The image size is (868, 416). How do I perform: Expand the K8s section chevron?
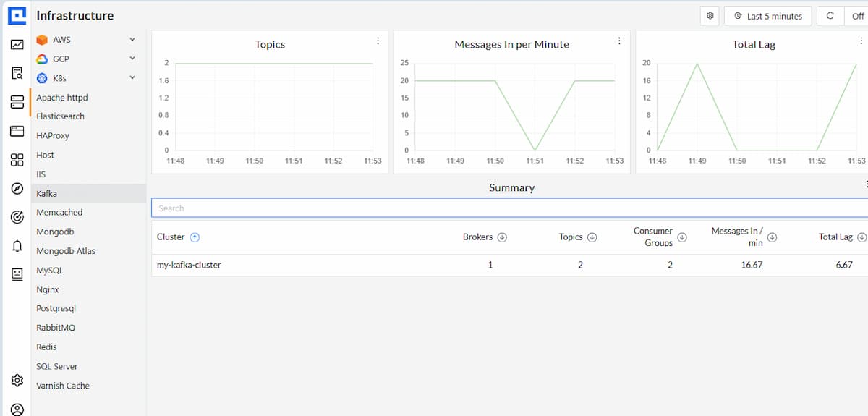[x=132, y=77]
